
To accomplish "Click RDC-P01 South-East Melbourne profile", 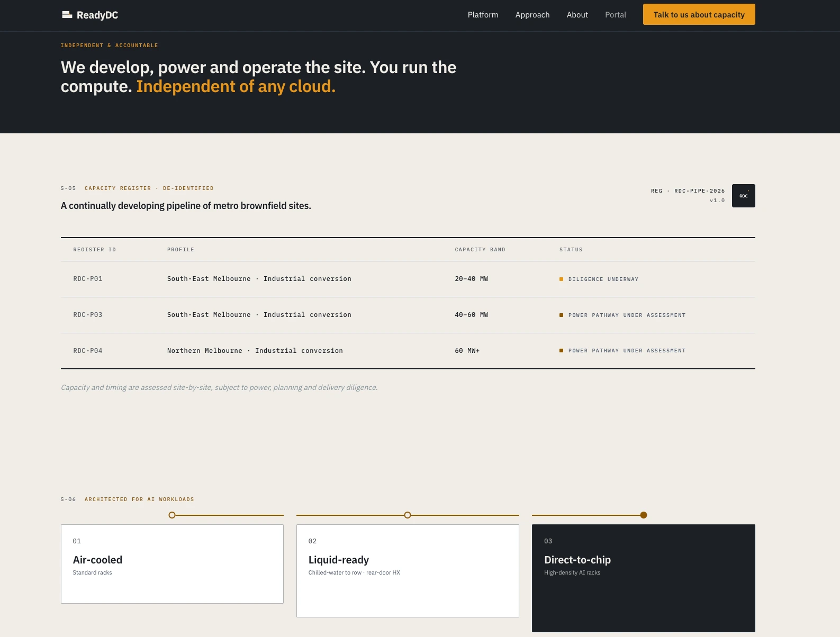I will click(x=259, y=279).
